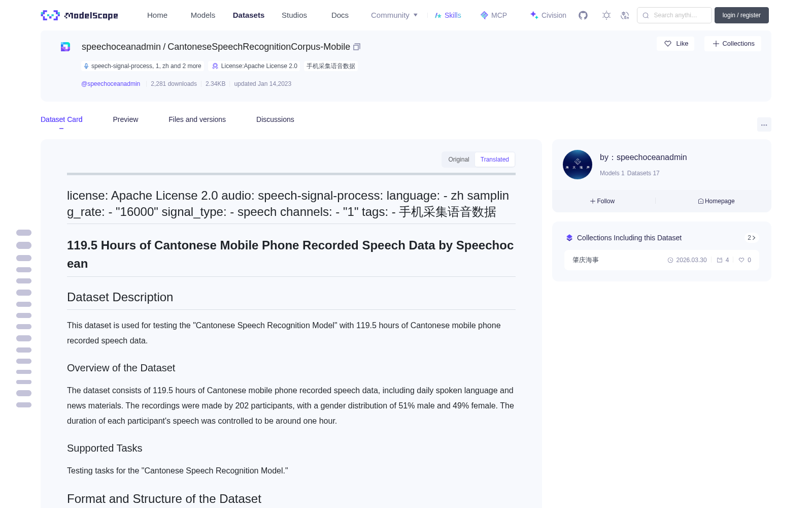Viewport: 812px width, 508px height.
Task: Click the '2026.03.30' collection date
Action: pos(691,260)
